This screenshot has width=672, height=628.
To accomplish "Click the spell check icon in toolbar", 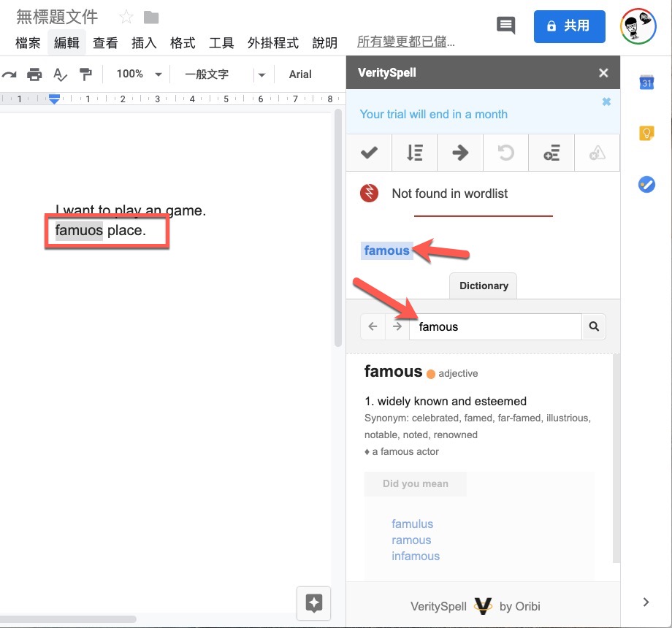I will click(x=60, y=74).
